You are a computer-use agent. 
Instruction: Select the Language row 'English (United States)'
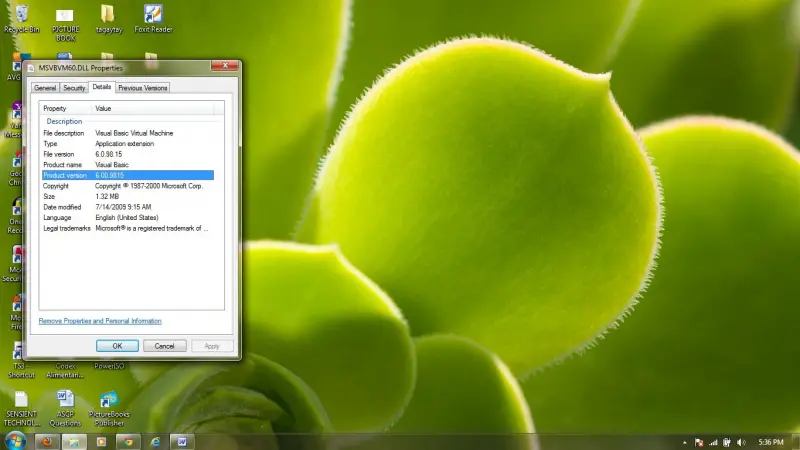point(128,218)
